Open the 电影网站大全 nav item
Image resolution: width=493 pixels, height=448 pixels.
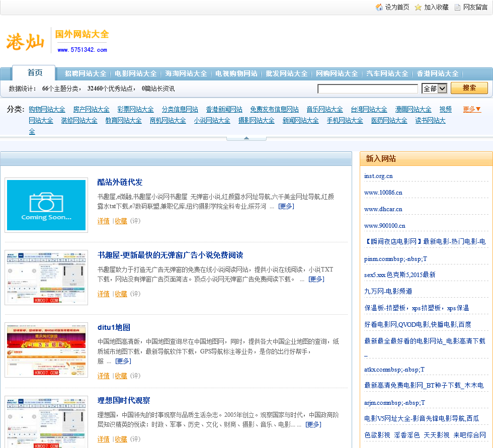click(135, 74)
